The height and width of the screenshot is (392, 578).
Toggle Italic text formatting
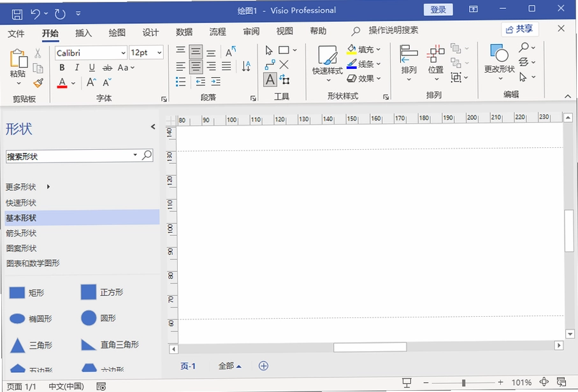point(76,68)
